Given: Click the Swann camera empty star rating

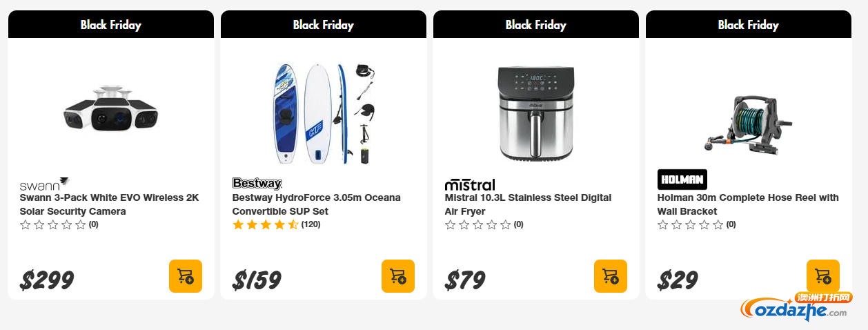Looking at the screenshot, I should (x=53, y=224).
